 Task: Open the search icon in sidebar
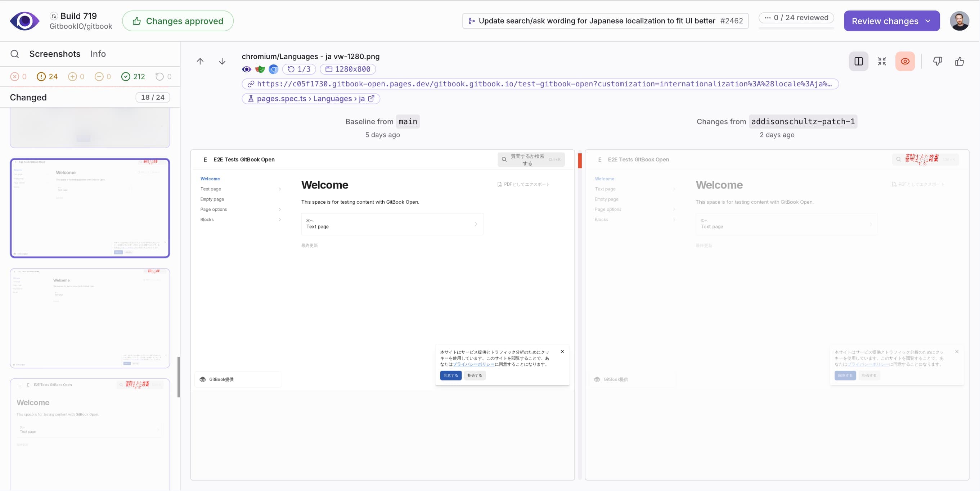[x=15, y=54]
